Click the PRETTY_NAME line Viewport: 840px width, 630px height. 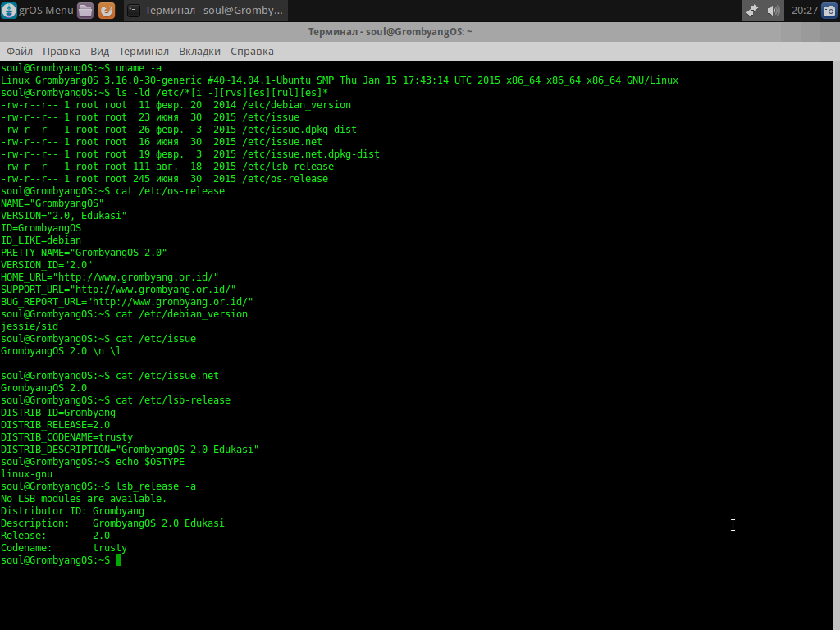(84, 253)
